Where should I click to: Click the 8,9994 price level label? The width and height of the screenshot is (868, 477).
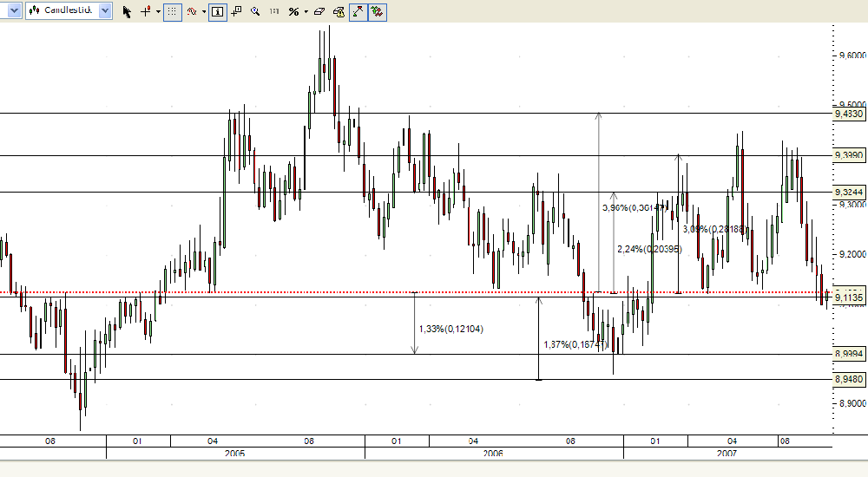[x=849, y=354]
